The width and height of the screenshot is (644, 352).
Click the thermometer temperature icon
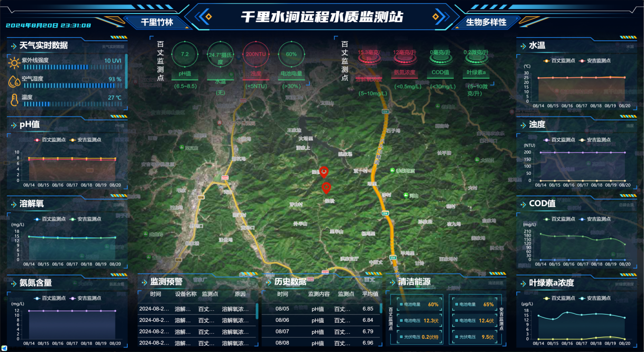tap(14, 100)
